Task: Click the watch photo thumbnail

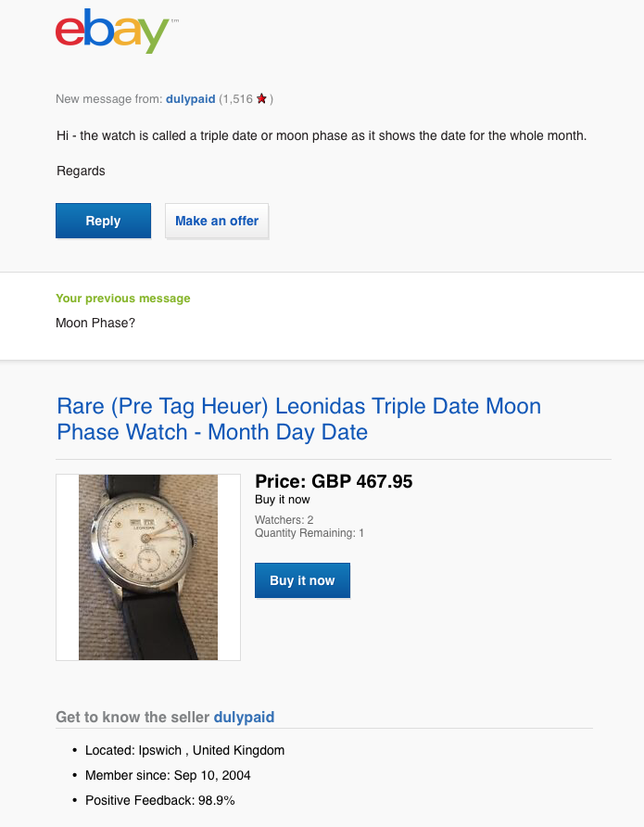Action: tap(147, 566)
